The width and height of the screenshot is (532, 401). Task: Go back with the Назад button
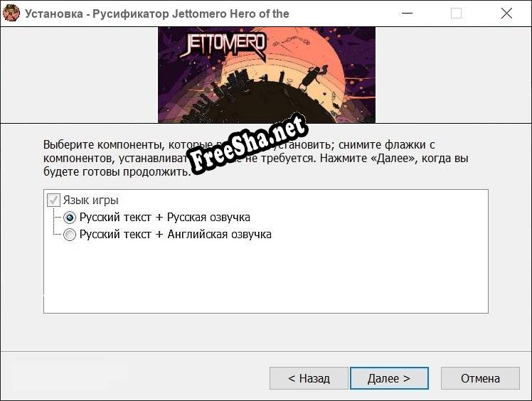tap(309, 378)
